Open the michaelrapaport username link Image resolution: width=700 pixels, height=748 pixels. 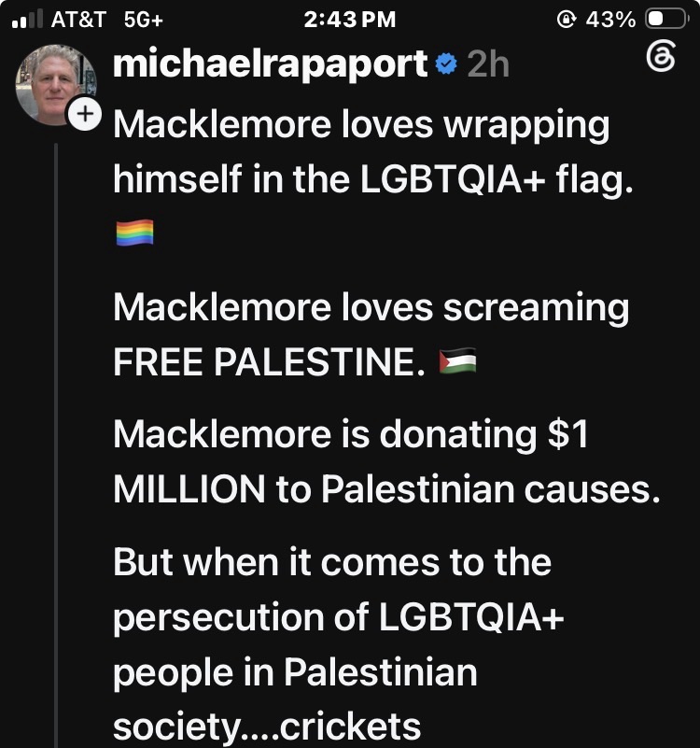[x=271, y=64]
